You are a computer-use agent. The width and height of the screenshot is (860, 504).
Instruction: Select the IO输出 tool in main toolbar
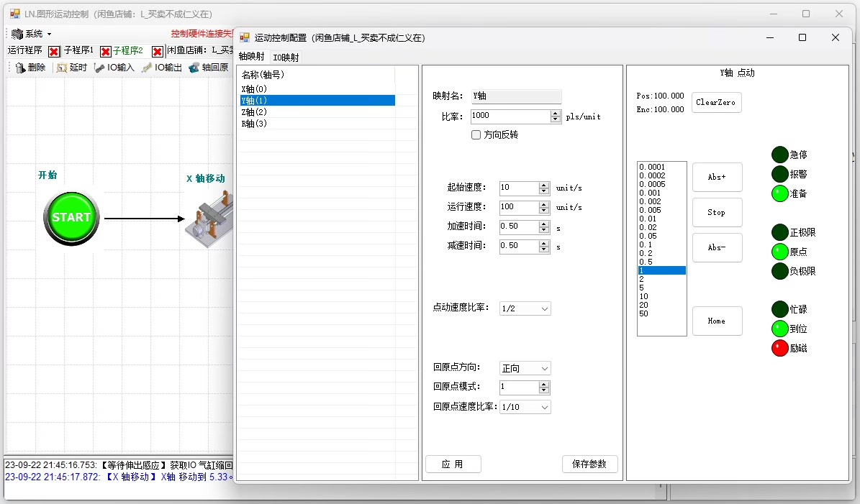pos(162,68)
